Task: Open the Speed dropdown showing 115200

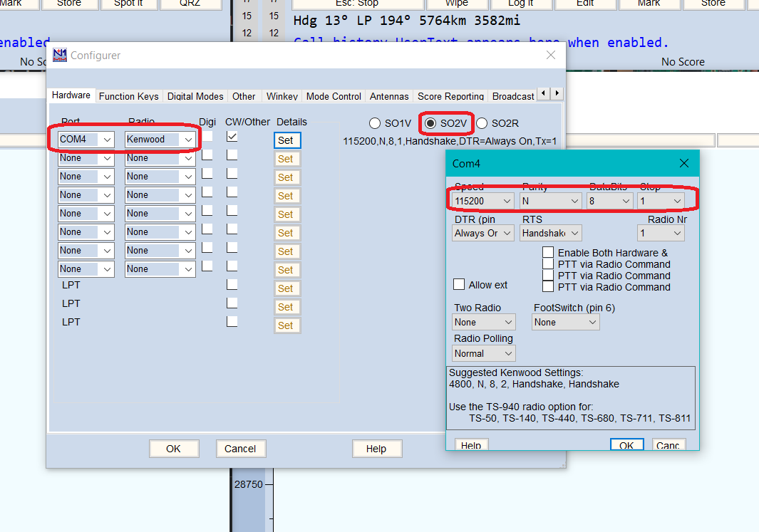Action: [x=483, y=201]
